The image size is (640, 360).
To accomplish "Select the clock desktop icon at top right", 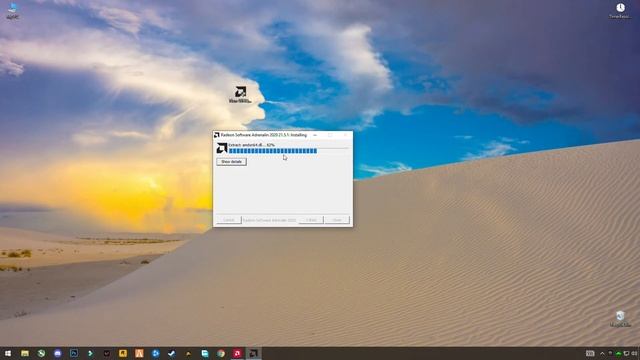I will (x=620, y=10).
